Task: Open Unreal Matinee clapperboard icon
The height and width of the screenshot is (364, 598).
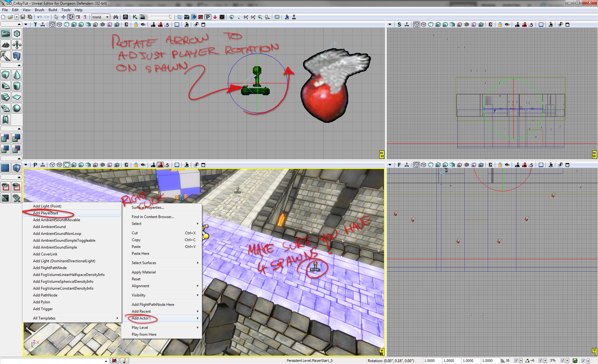Action: pos(143,17)
